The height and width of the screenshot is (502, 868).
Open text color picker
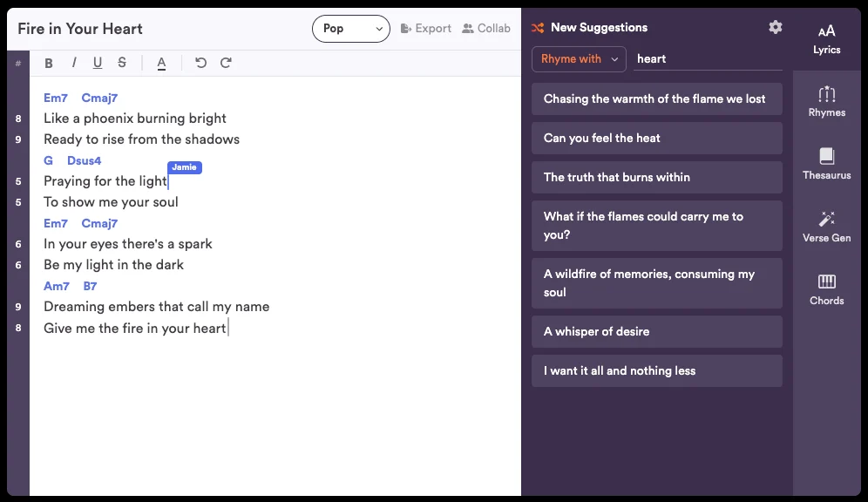point(161,63)
